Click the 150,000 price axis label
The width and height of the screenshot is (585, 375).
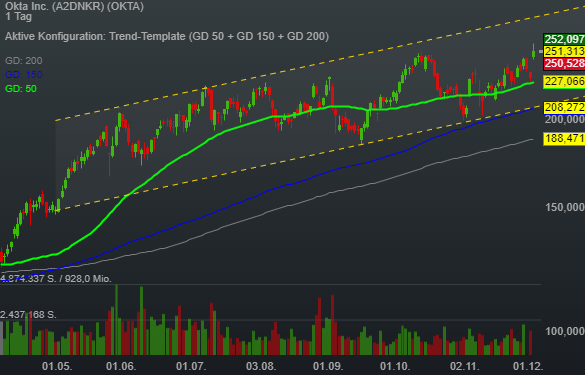565,207
